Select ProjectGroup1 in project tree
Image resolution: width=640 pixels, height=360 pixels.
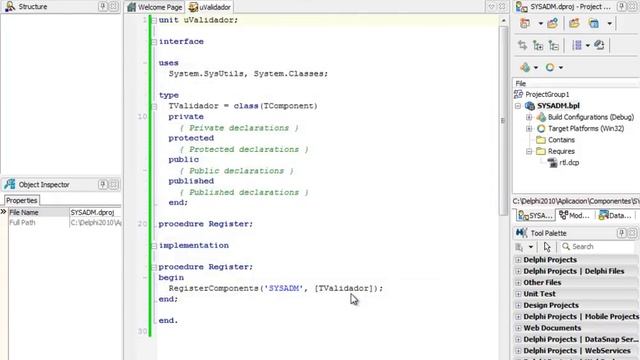(x=547, y=94)
